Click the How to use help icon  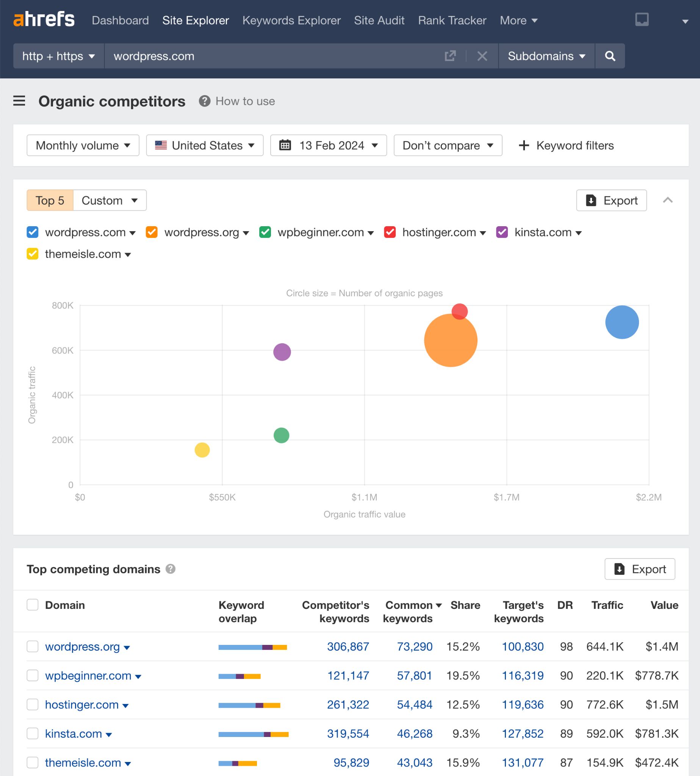(204, 101)
